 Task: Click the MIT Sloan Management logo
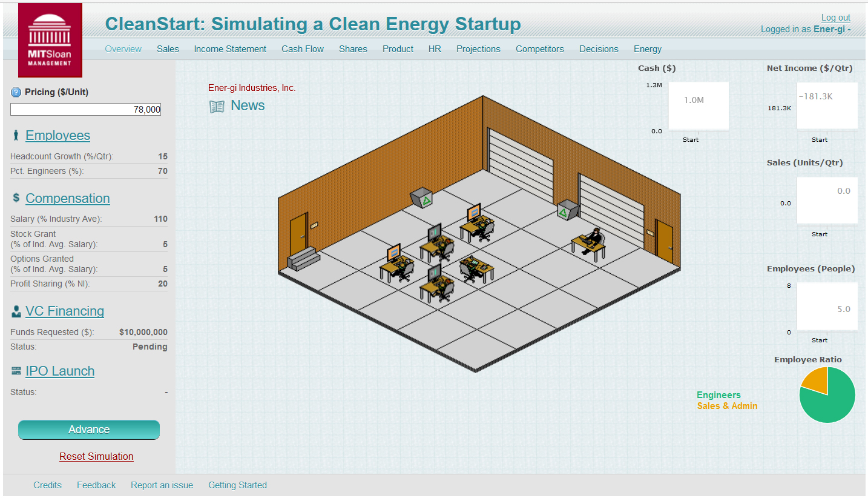(50, 39)
